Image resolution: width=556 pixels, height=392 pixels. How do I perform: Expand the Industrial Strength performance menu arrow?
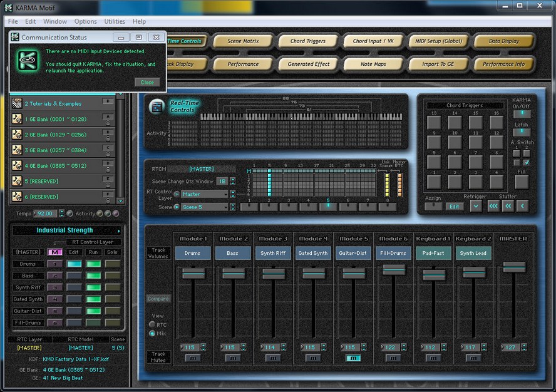pyautogui.click(x=119, y=230)
